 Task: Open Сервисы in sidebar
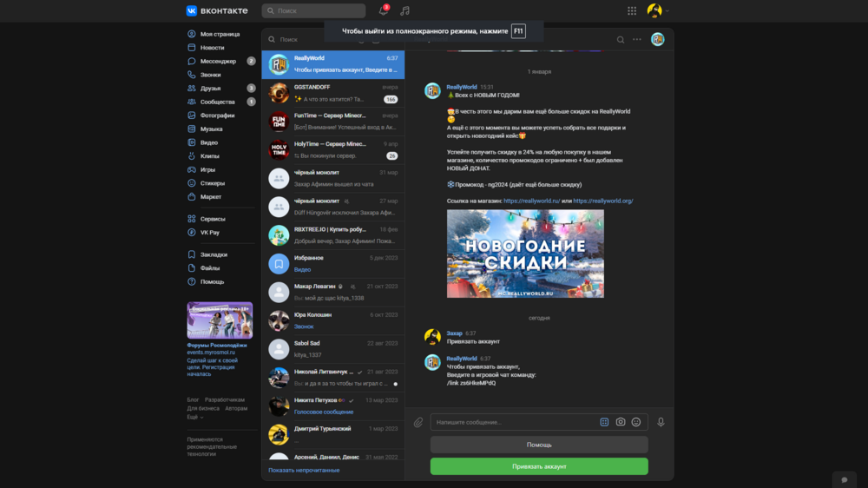(213, 219)
